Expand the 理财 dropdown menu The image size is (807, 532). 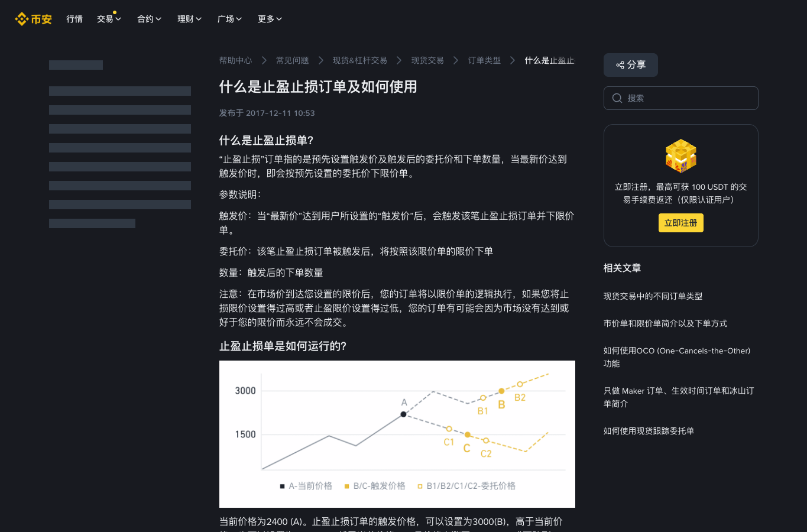coord(190,19)
